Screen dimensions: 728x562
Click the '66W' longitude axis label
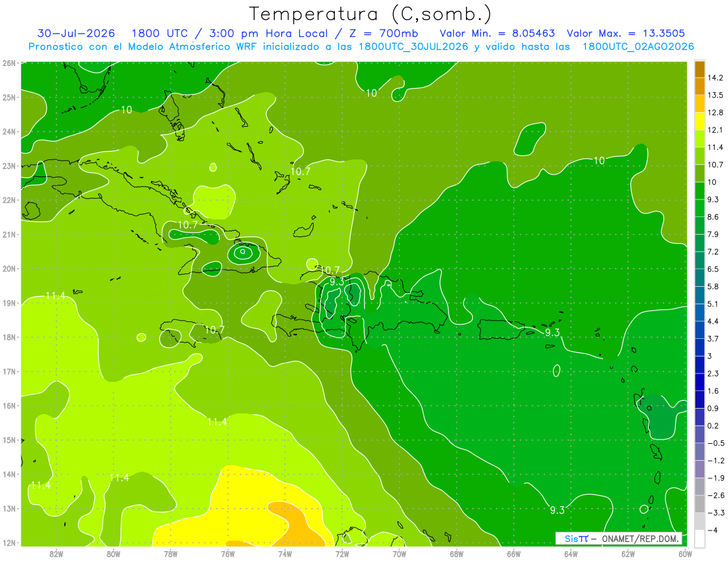(x=514, y=554)
